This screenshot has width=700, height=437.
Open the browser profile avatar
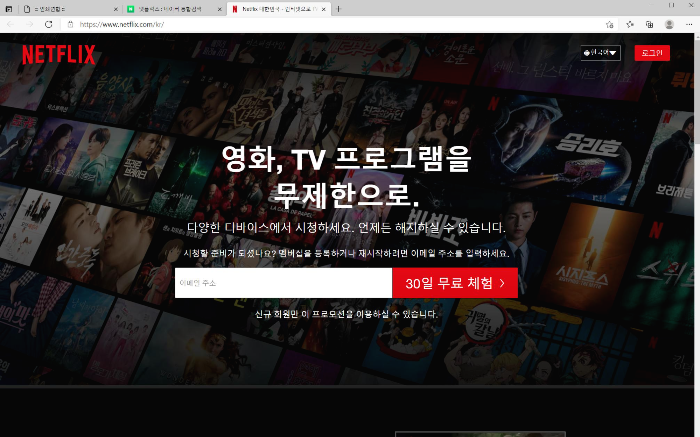pos(669,25)
